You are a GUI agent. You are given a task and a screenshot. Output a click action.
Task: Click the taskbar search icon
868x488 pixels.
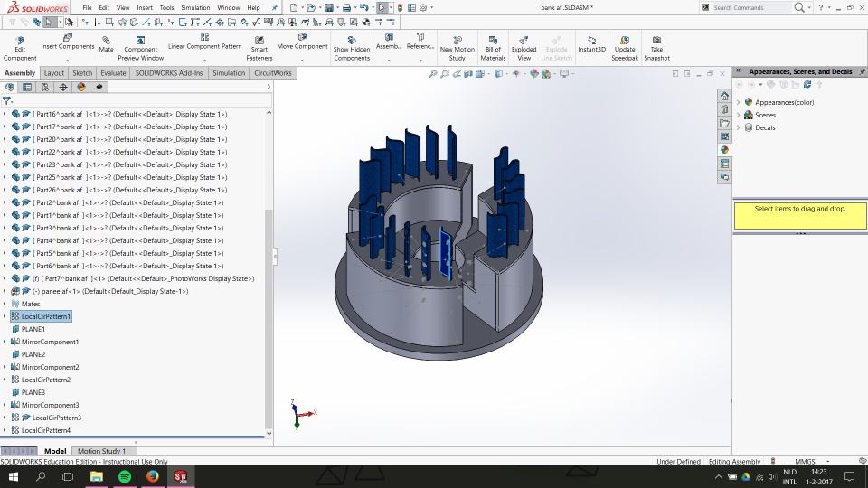coord(41,476)
